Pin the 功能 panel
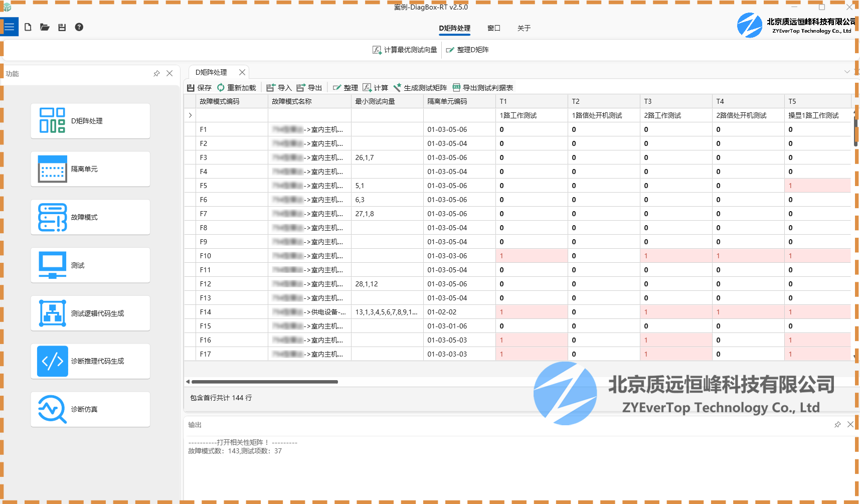The image size is (860, 504). pyautogui.click(x=157, y=73)
